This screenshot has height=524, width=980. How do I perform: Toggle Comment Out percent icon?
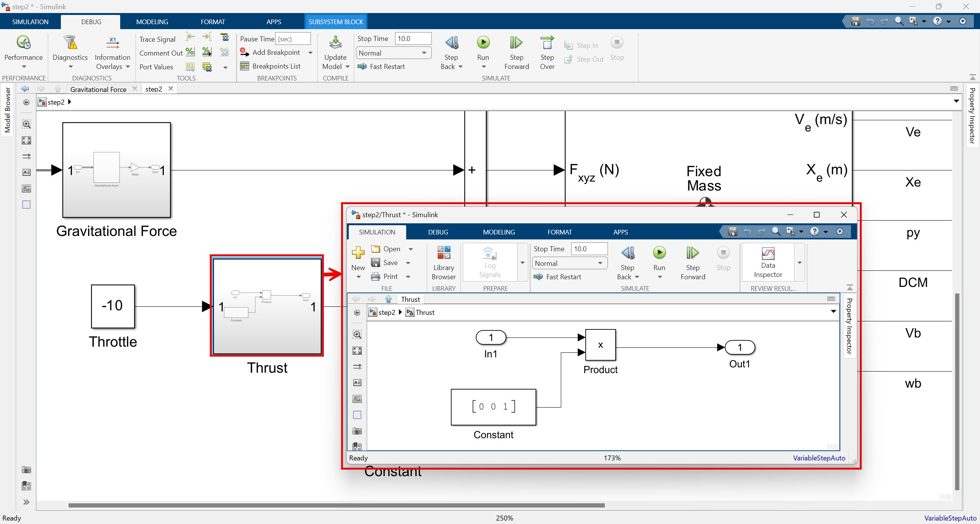pos(190,52)
